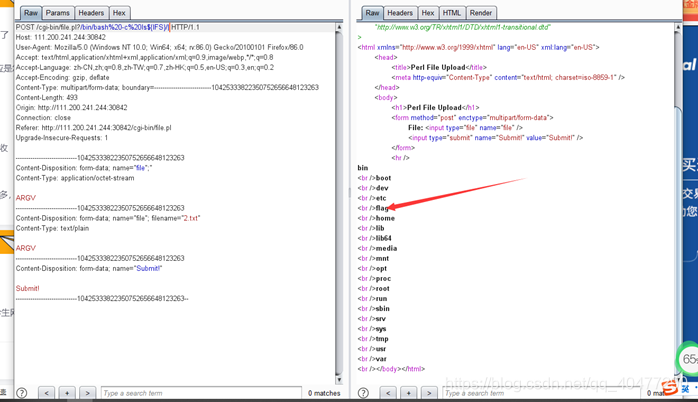The image size is (698, 402).
Task: Switch to the request Params tab
Action: 57,13
